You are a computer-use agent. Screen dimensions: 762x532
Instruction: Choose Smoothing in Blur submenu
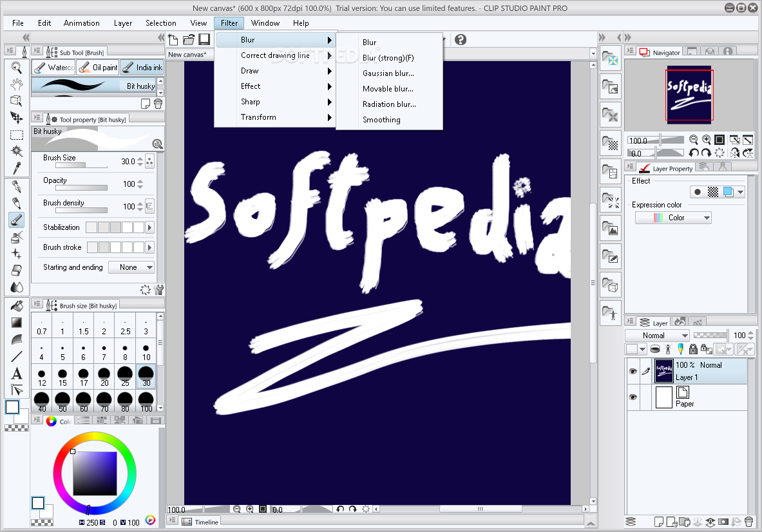point(381,120)
